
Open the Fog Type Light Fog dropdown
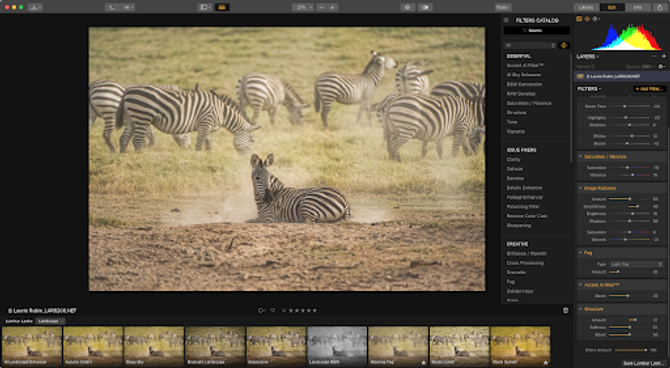click(635, 265)
